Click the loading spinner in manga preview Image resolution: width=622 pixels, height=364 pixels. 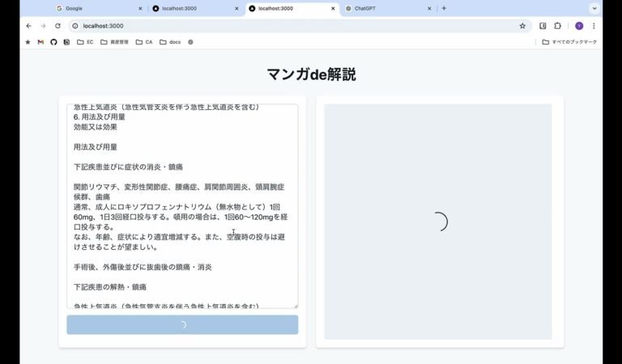point(440,222)
